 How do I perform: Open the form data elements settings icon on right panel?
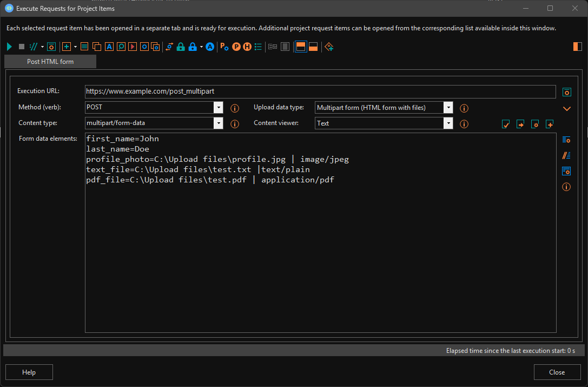[566, 139]
